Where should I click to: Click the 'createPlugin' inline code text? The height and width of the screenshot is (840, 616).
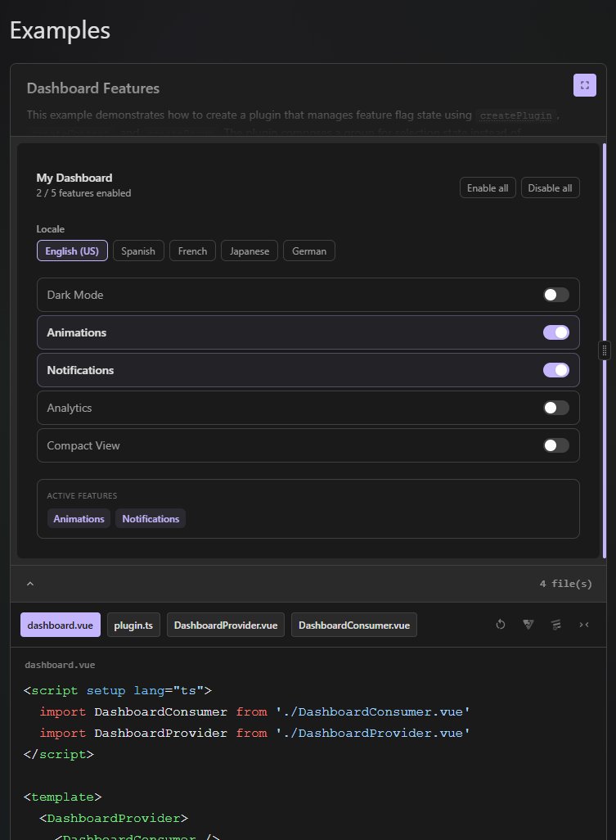click(x=516, y=115)
